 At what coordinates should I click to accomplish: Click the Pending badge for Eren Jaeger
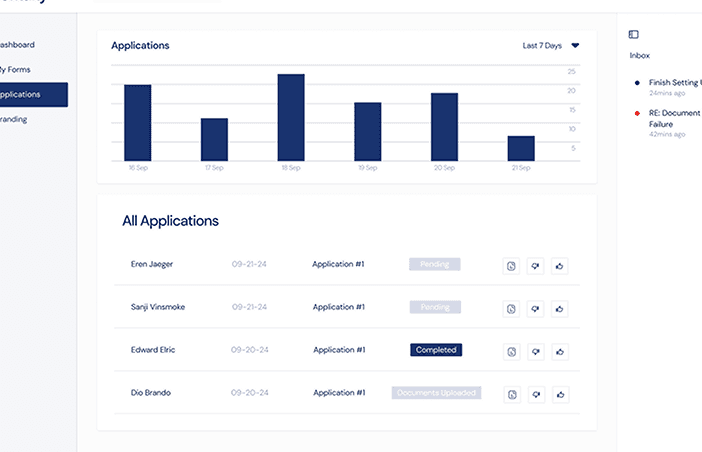click(x=435, y=264)
